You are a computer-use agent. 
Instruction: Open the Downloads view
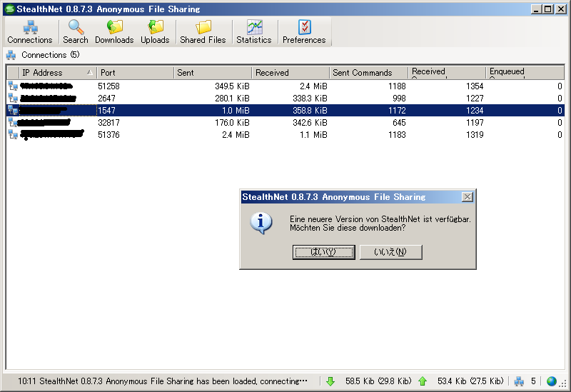114,32
